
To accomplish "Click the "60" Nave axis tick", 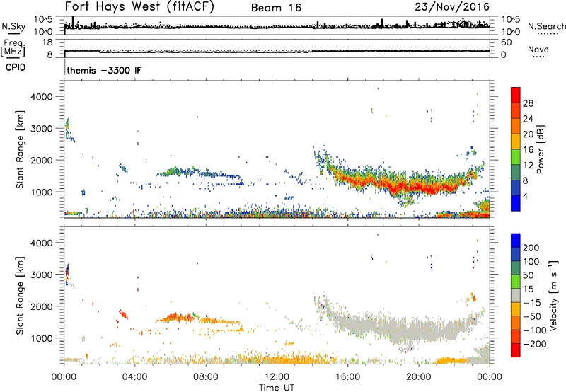I will (x=506, y=42).
